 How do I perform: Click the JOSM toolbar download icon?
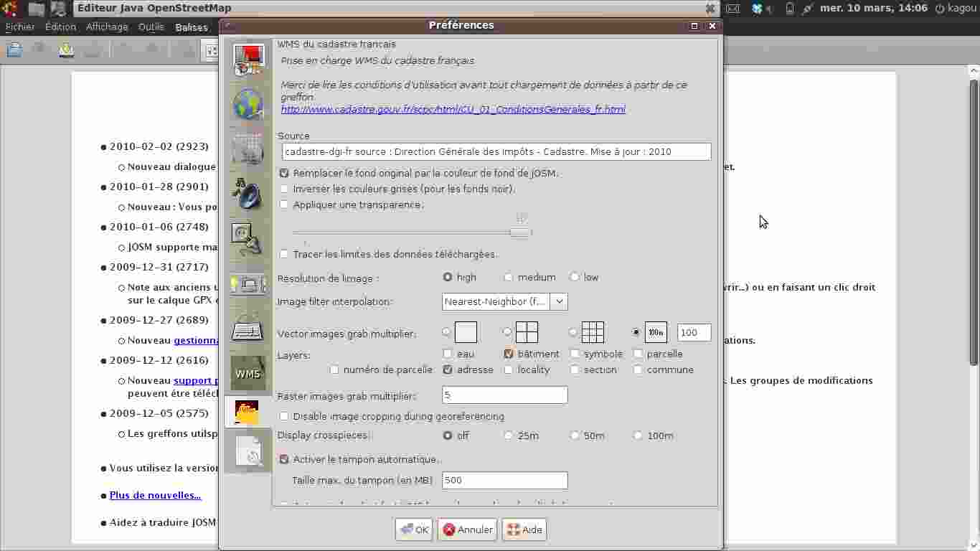pos(67,50)
